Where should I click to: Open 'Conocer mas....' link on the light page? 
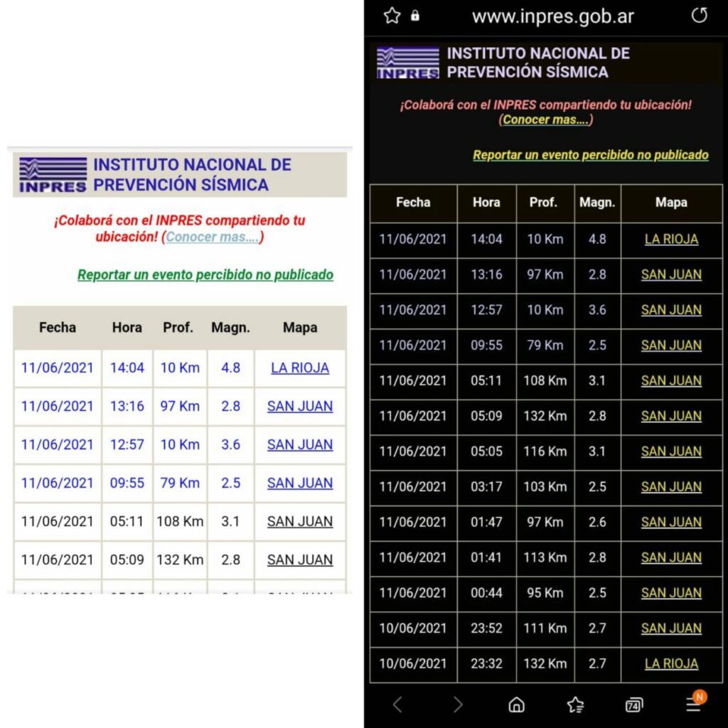[212, 237]
